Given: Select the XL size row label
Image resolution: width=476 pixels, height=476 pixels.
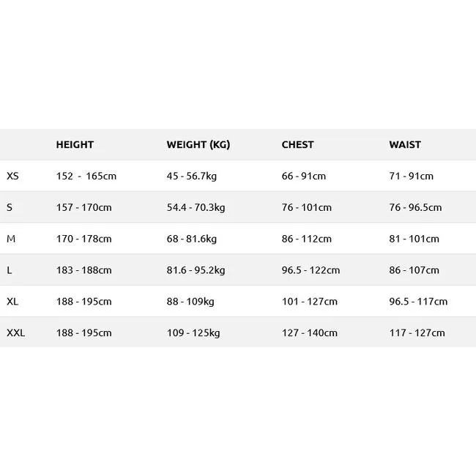Looking at the screenshot, I should (x=12, y=302).
